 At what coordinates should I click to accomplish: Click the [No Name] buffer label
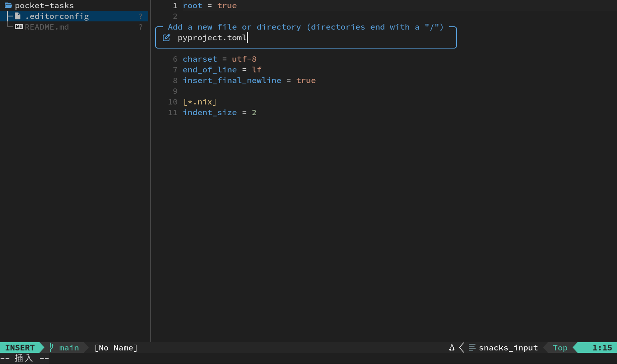(x=116, y=348)
